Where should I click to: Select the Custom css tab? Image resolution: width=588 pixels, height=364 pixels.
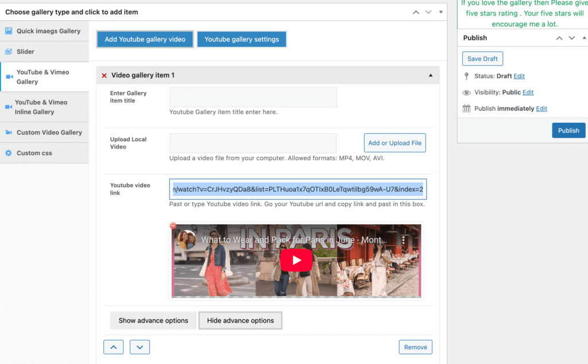coord(34,153)
